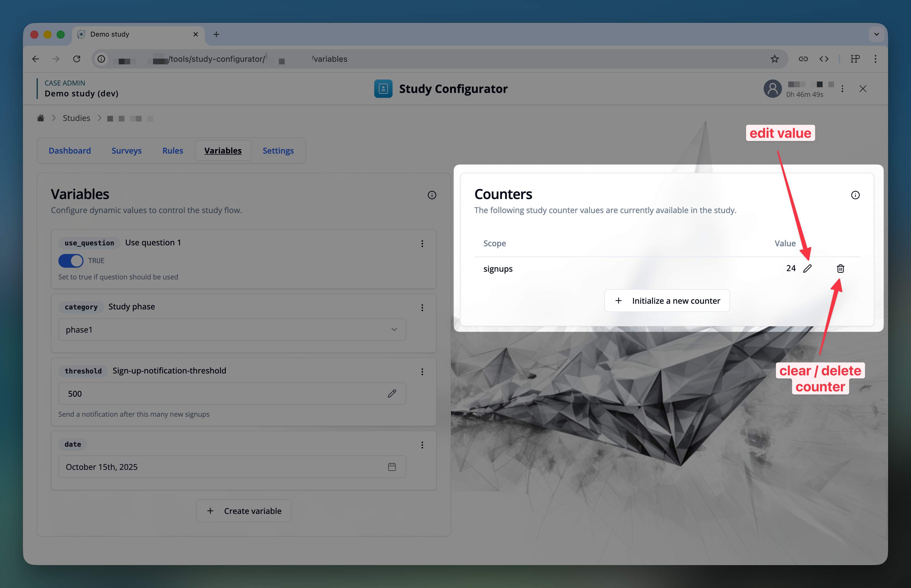Image resolution: width=911 pixels, height=588 pixels.
Task: Navigate to Studies breadcrumb link
Action: (76, 118)
